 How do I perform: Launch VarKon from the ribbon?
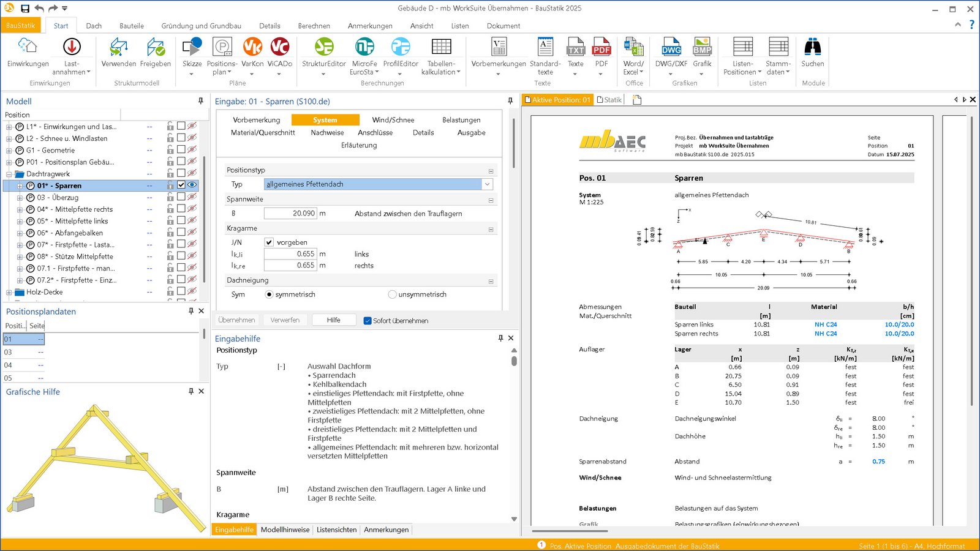[x=252, y=55]
